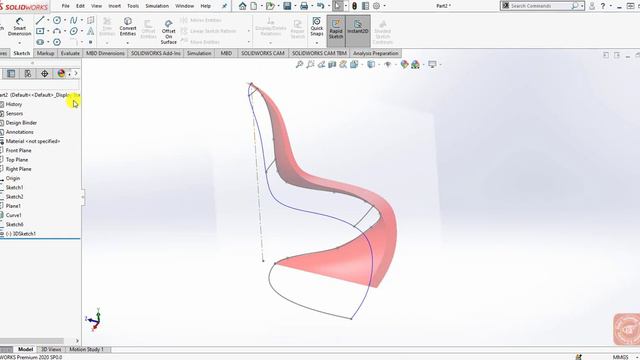This screenshot has height=360, width=640.
Task: Click the Offset On Surface tool
Action: 168,32
